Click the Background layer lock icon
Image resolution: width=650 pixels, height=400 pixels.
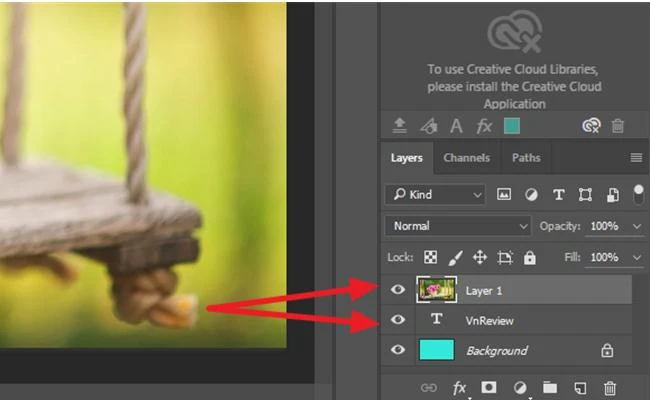[x=607, y=351]
